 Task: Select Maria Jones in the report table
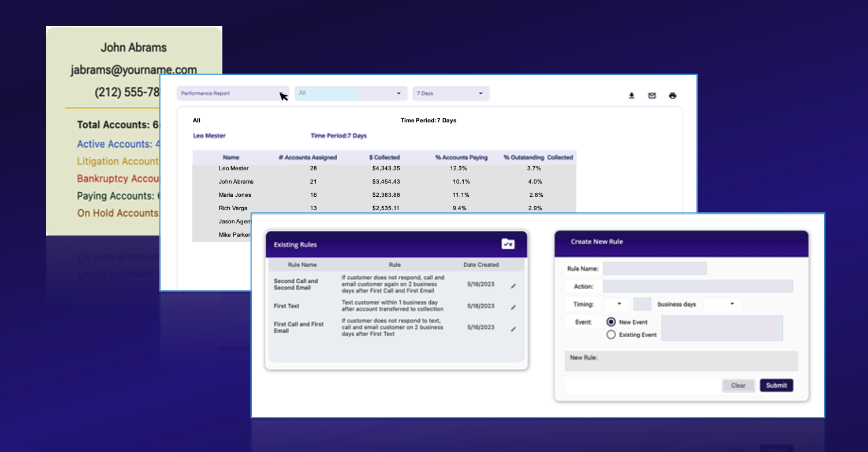point(235,195)
